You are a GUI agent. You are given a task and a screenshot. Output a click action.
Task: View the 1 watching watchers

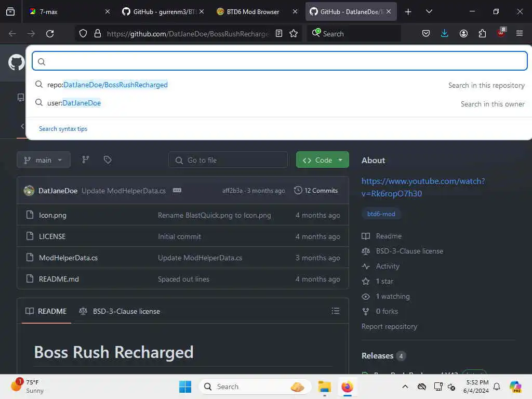(x=386, y=296)
